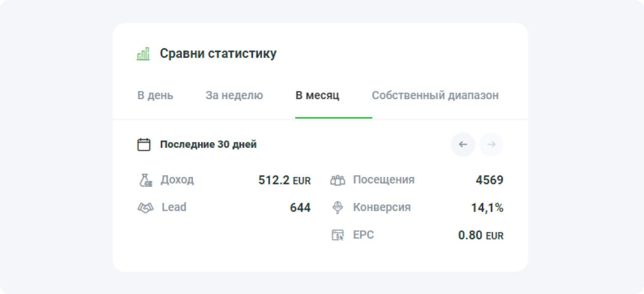Open the За неделю tab
Viewport: 644px width, 294px height.
[234, 95]
